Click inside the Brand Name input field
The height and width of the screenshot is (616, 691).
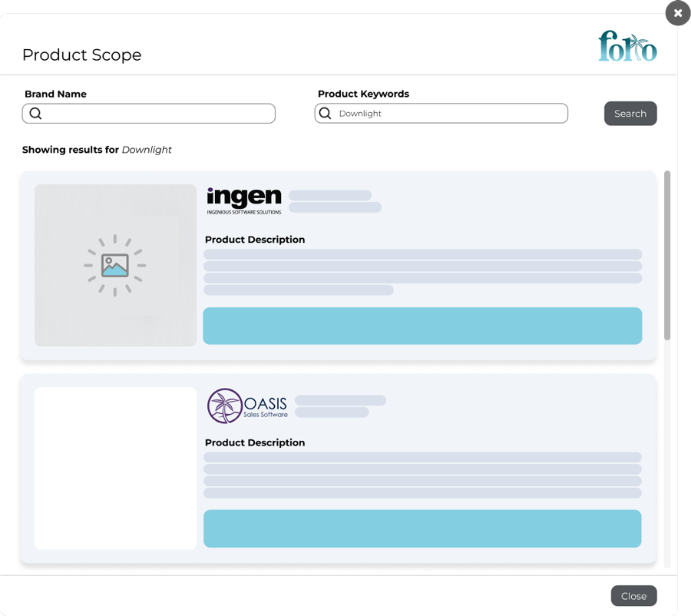[154, 113]
